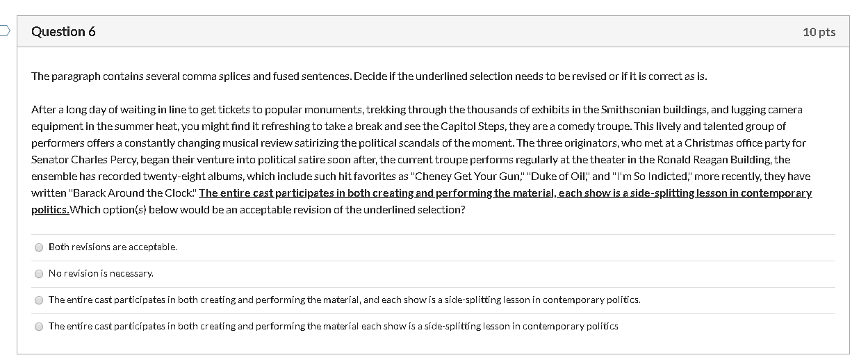
Task: Flag Question 6 using the bookmark icon
Action: 4,31
